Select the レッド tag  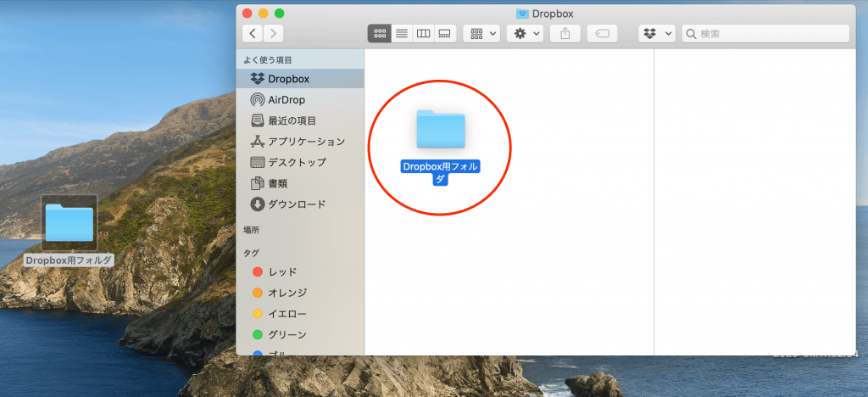(x=300, y=271)
